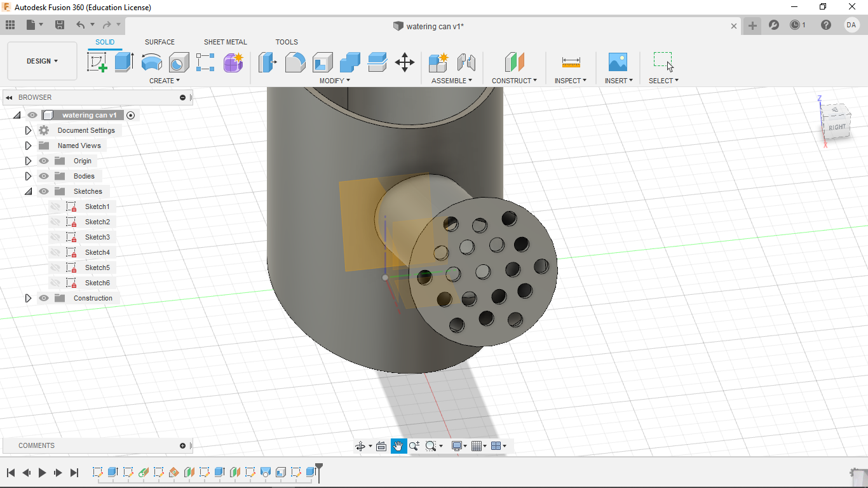The height and width of the screenshot is (488, 868).
Task: Click the Look At navigation icon
Action: coord(381,446)
